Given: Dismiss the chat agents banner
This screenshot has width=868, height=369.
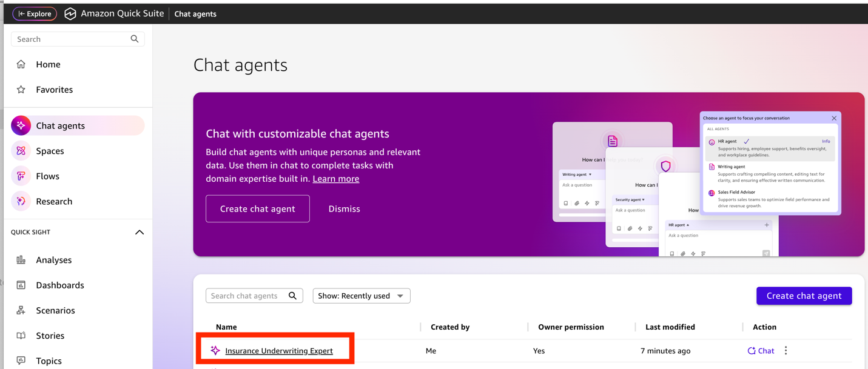Looking at the screenshot, I should (x=344, y=208).
